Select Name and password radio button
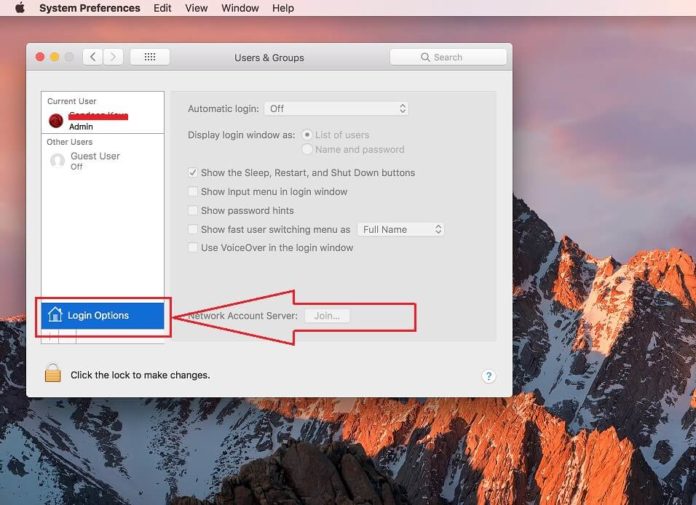 click(307, 149)
